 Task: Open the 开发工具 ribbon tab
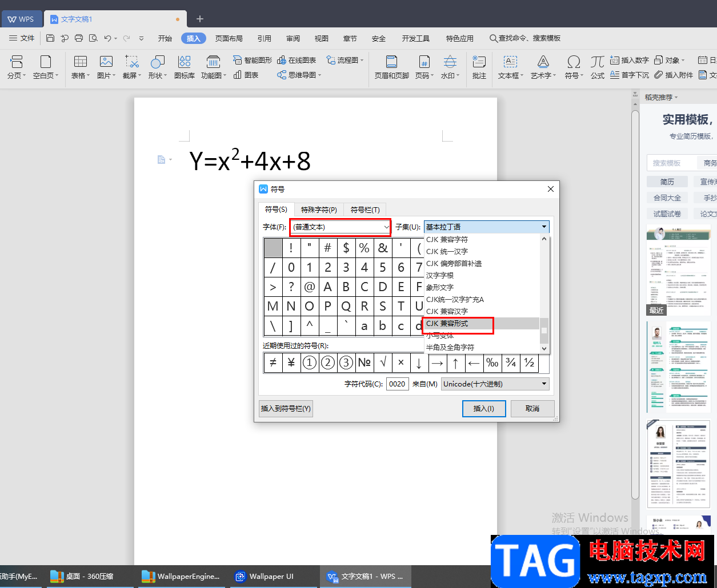tap(416, 38)
